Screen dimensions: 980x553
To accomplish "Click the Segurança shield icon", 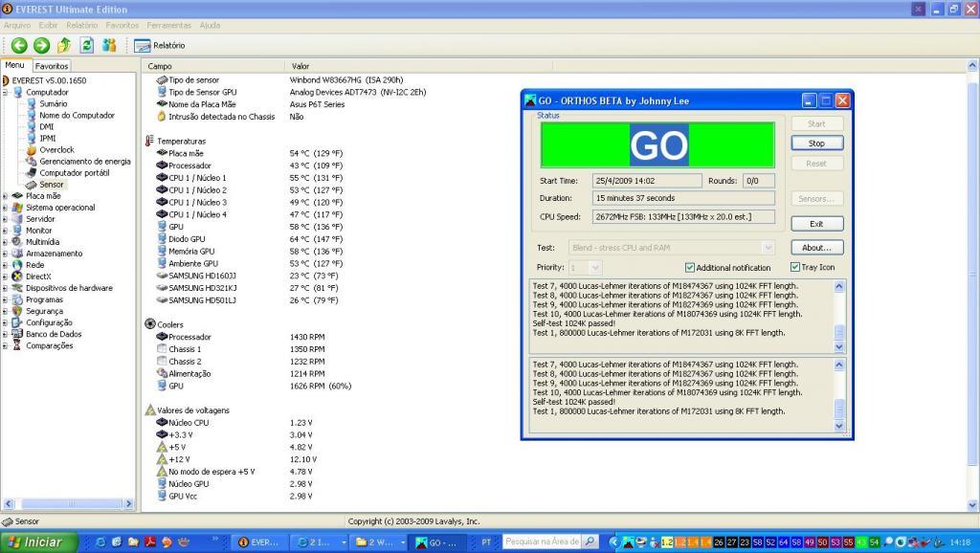I will coord(17,311).
